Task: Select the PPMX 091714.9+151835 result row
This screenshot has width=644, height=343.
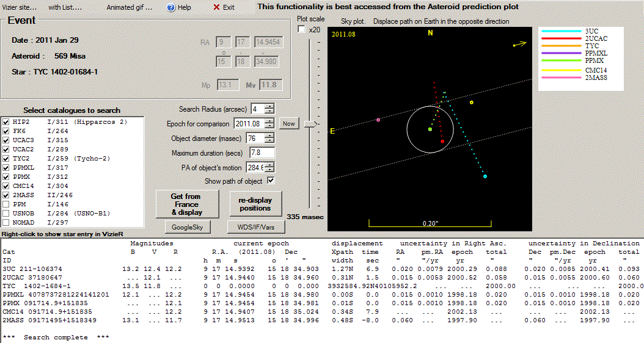Action: (321, 303)
